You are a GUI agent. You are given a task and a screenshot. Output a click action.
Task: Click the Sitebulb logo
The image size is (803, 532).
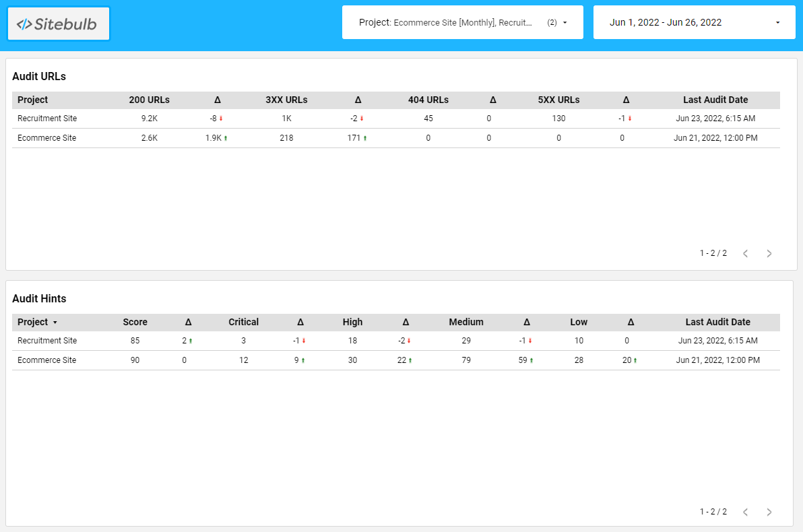[x=59, y=24]
